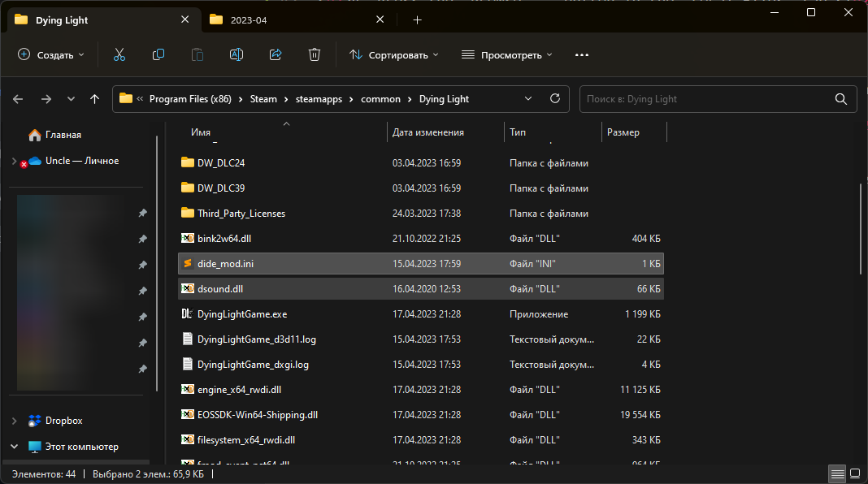This screenshot has width=868, height=484.
Task: Add a new tab
Action: point(418,20)
